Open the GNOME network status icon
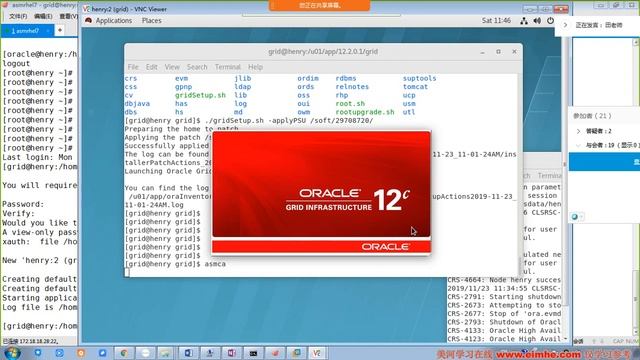 [524, 21]
